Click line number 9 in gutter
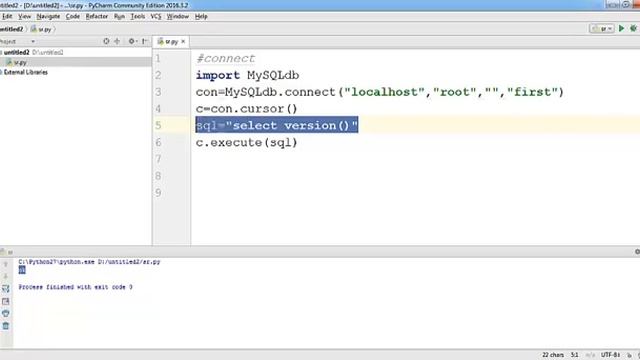The height and width of the screenshot is (360, 640). 158,193
